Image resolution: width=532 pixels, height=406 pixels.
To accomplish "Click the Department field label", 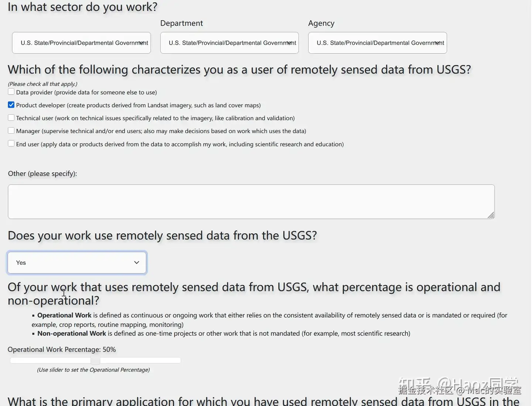I will pyautogui.click(x=181, y=23).
